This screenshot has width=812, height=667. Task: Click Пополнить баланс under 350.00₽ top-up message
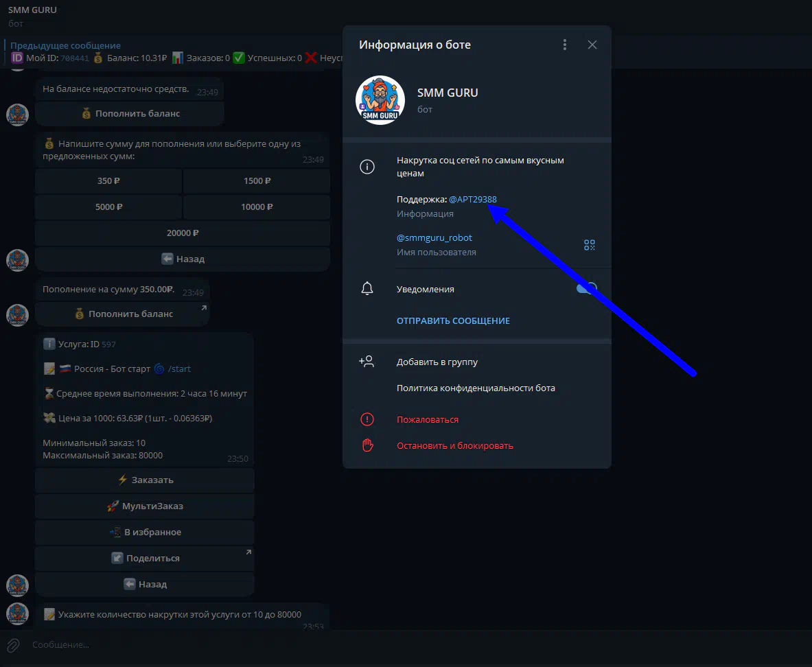tap(122, 314)
